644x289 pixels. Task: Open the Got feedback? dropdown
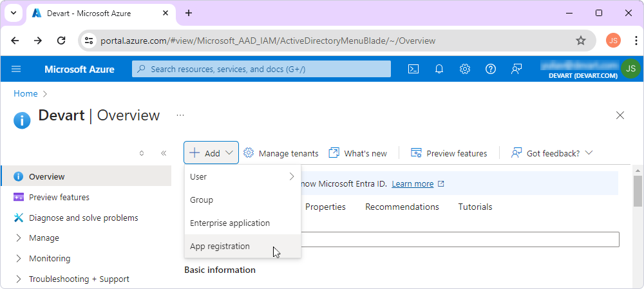pos(552,153)
